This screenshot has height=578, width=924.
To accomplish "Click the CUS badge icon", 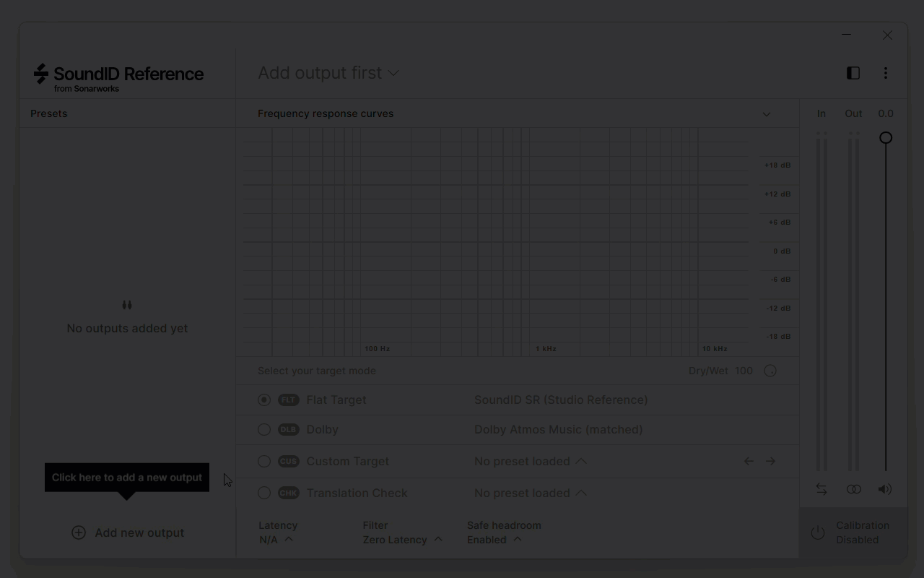I will 288,461.
